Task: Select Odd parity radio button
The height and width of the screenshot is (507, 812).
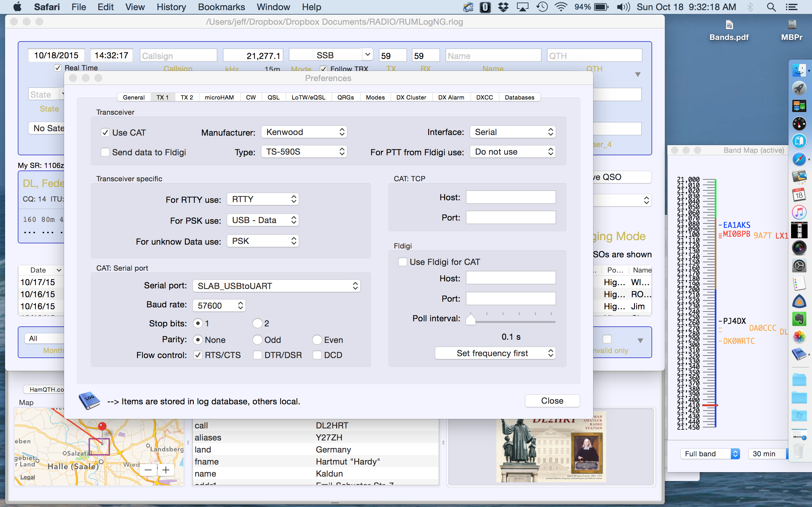Action: [x=257, y=340]
